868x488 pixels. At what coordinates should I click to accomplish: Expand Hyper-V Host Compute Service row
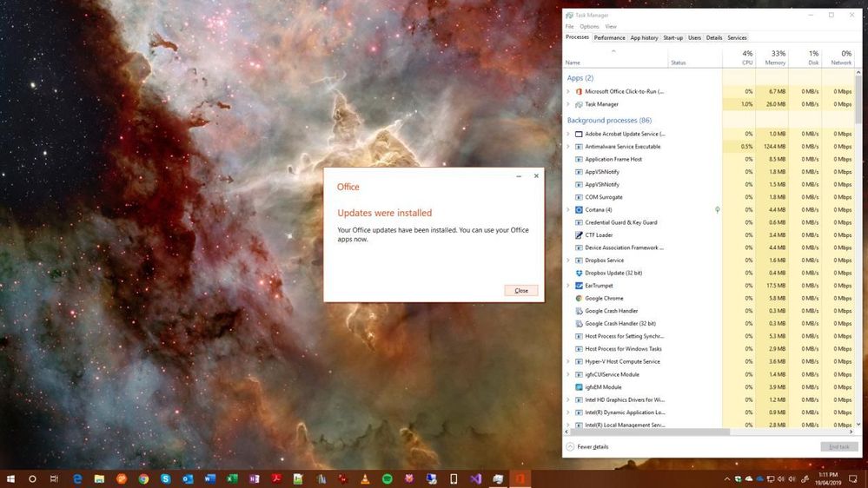(x=568, y=361)
